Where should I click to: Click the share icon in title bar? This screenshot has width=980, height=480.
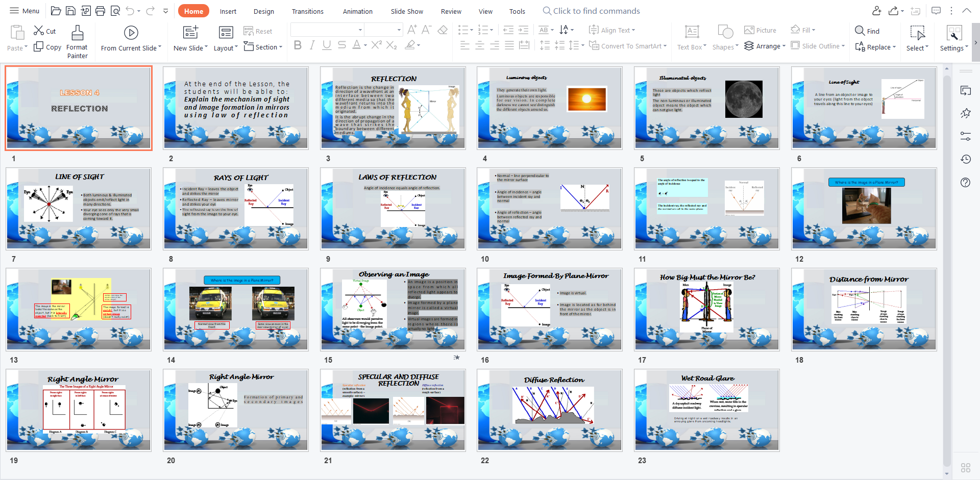click(893, 11)
